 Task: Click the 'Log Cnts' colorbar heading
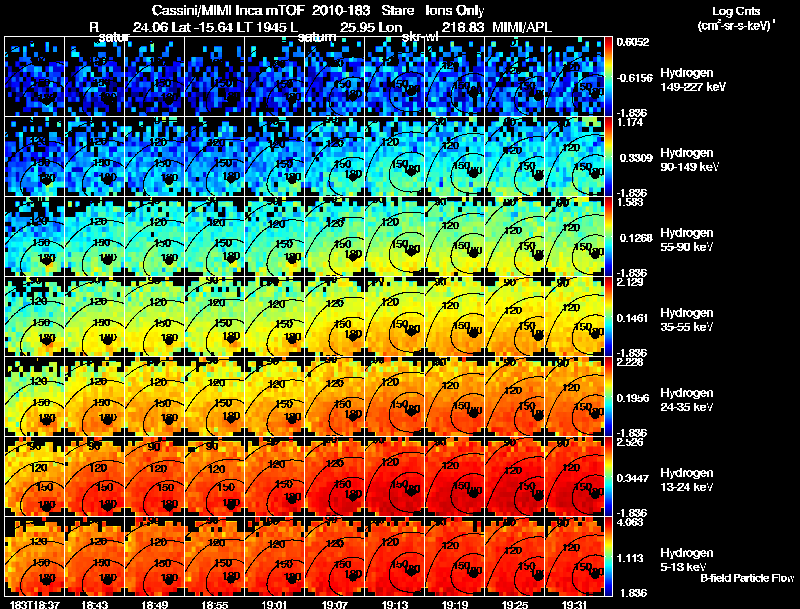click(736, 11)
